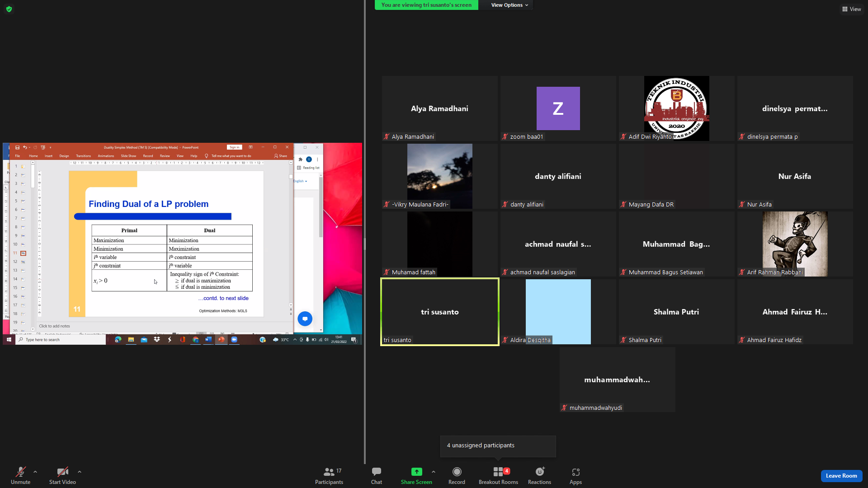868x488 pixels.
Task: Open the three-dot menu in shared browser
Action: pos(317,159)
